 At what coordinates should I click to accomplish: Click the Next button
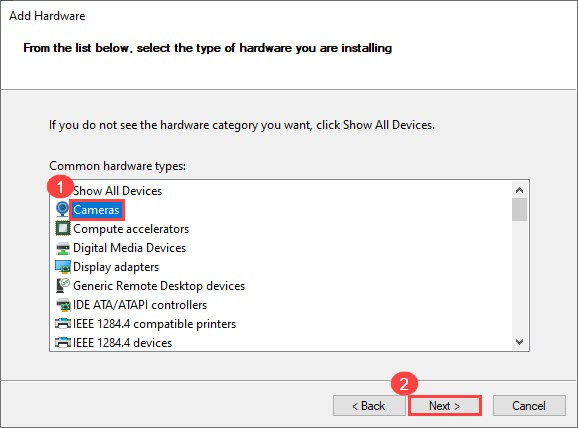(x=445, y=406)
